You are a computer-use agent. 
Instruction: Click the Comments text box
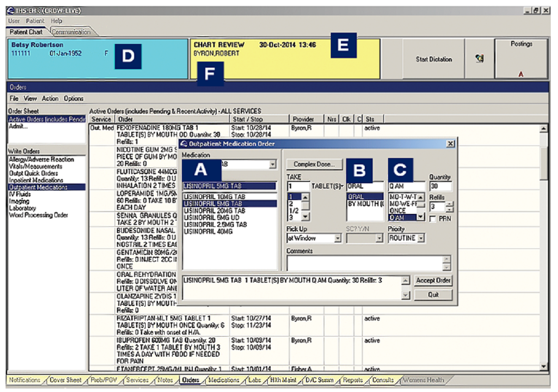tap(365, 264)
